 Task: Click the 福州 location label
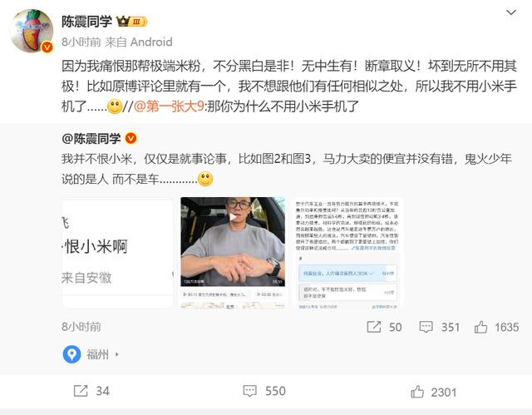(97, 354)
